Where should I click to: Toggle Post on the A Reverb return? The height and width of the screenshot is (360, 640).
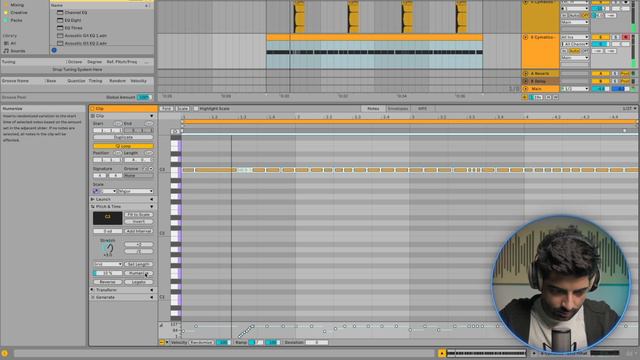625,73
